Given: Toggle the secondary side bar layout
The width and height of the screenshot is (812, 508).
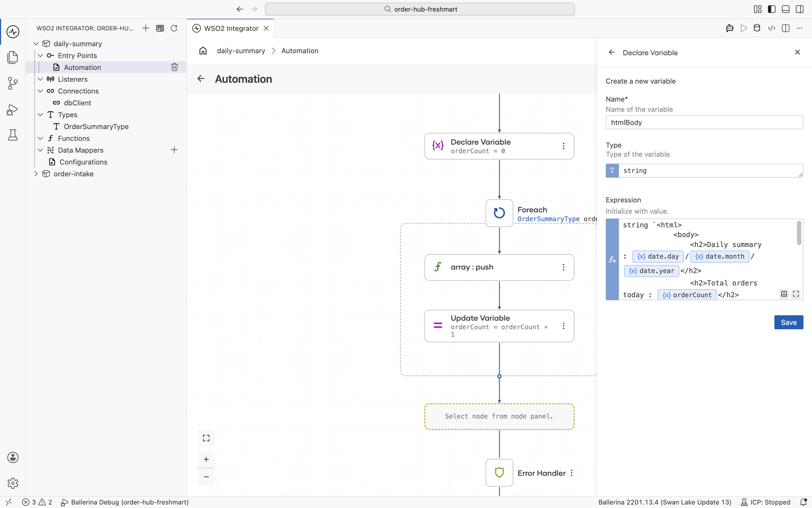Looking at the screenshot, I should 800,9.
